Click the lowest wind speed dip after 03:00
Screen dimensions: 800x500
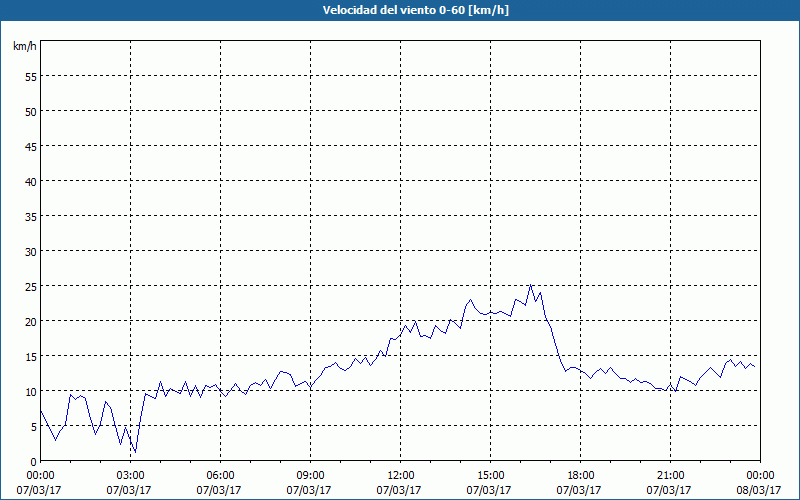135,452
